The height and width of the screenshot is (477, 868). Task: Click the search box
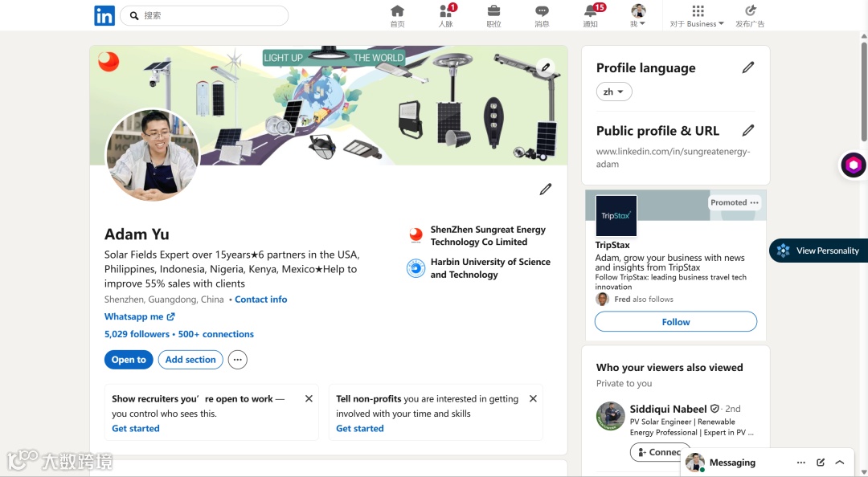[x=204, y=15]
